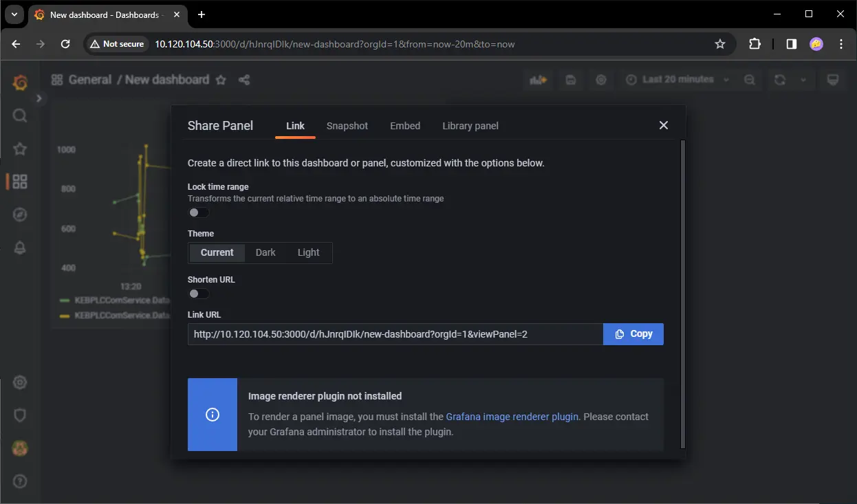This screenshot has width=857, height=504.
Task: Choose the Light theme option
Action: (308, 252)
